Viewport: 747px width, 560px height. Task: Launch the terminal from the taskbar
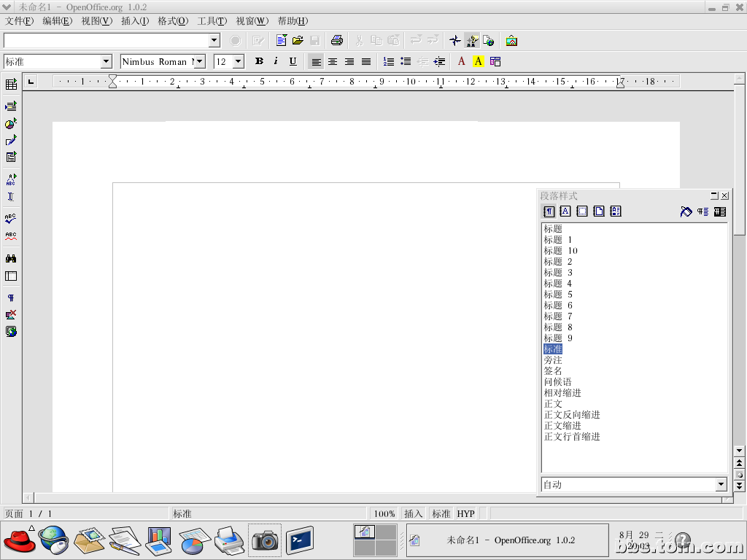tap(299, 540)
